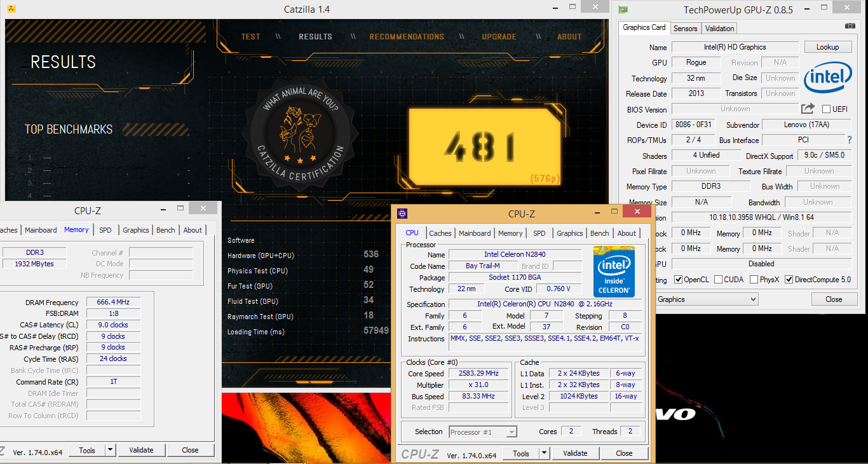The height and width of the screenshot is (464, 868).
Task: Toggle the PhysX checkbox
Action: [754, 280]
